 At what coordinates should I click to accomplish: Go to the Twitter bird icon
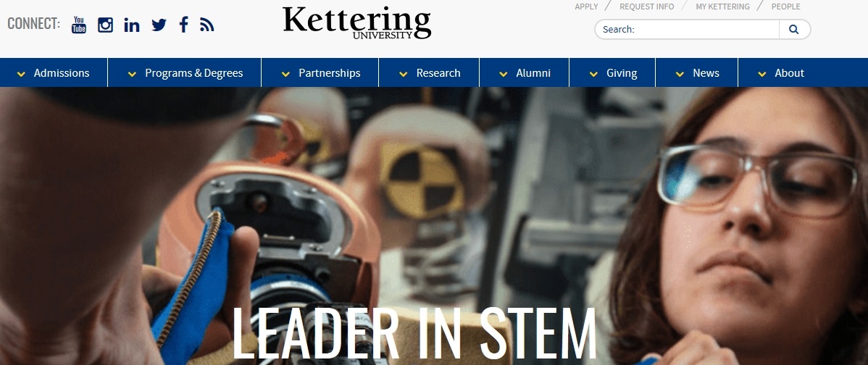tap(159, 25)
